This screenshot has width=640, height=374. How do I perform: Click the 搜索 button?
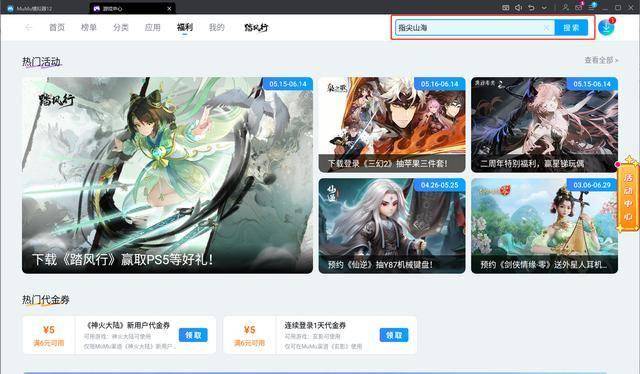click(x=571, y=27)
